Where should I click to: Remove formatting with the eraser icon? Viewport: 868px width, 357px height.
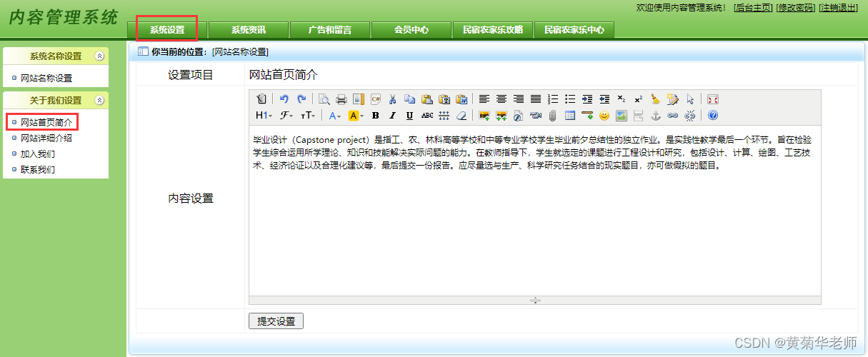[x=461, y=115]
